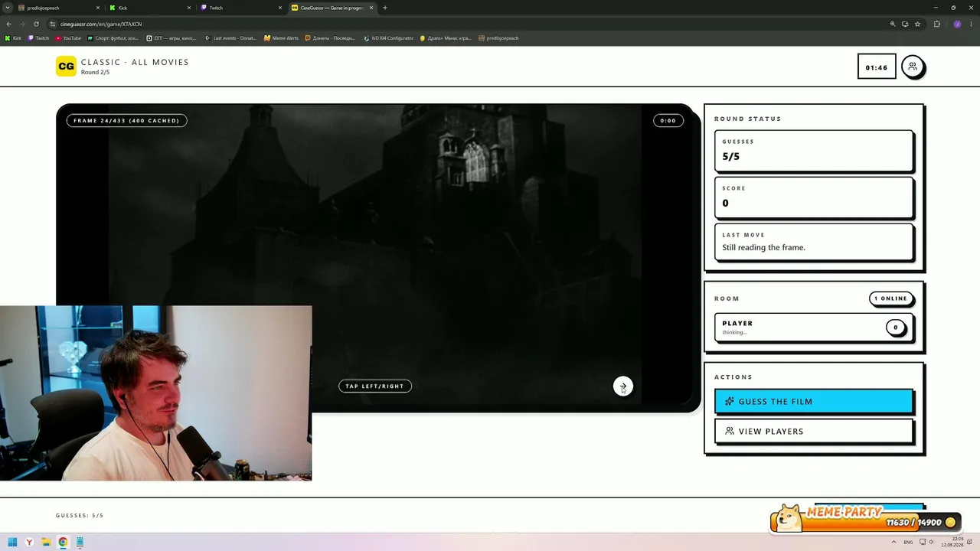The image size is (980, 551).
Task: Click the 0:00 time badge on the frame
Action: [x=668, y=120]
